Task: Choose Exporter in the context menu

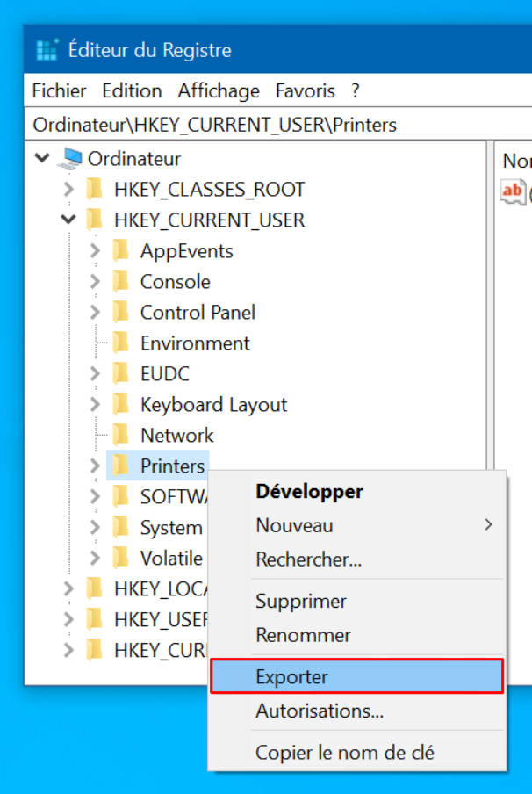Action: (357, 676)
